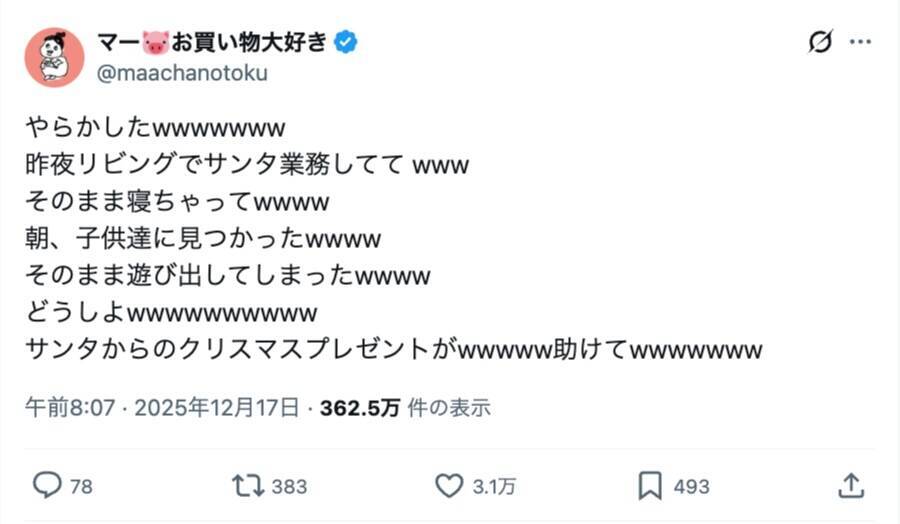Open the profile avatar of maachanotoku
900x524 pixels.
pyautogui.click(x=54, y=57)
